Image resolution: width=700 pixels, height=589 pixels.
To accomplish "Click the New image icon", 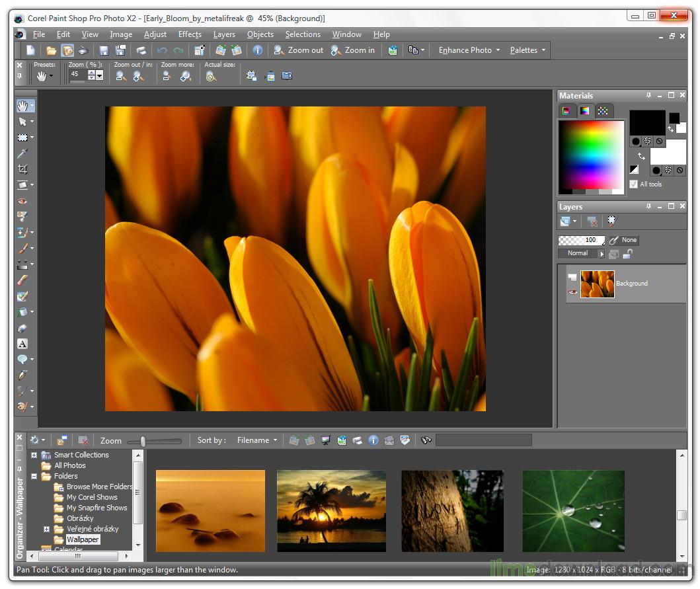I will (30, 50).
